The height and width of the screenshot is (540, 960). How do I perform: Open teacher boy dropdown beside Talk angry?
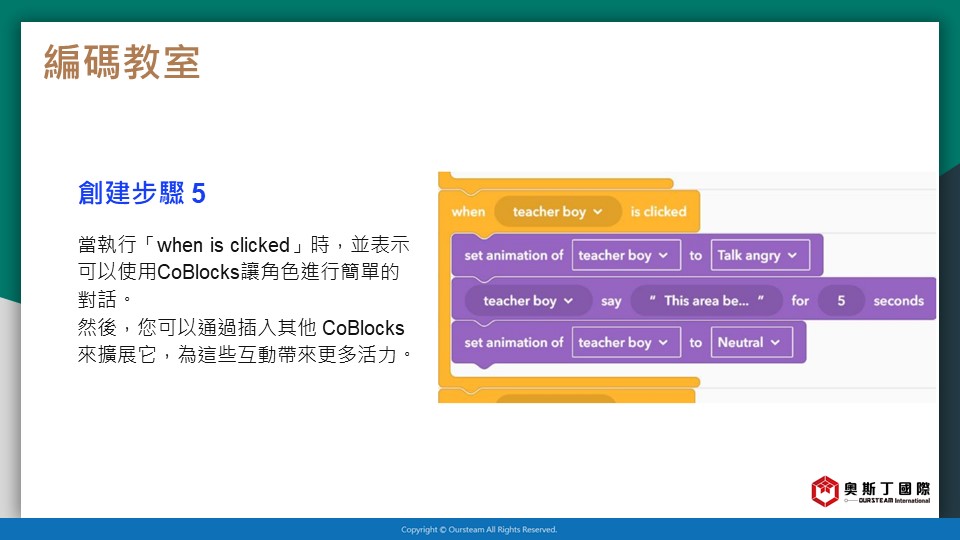626,255
